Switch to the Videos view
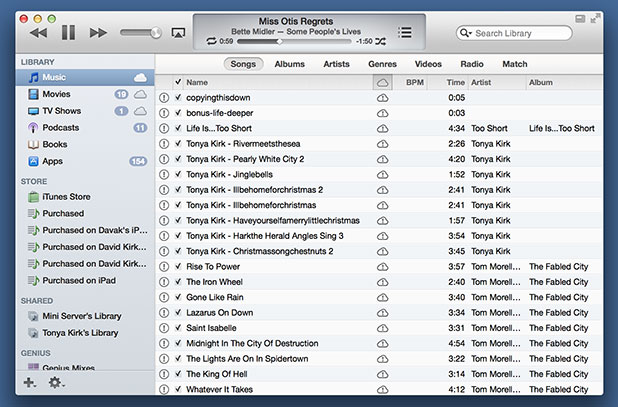 (428, 64)
